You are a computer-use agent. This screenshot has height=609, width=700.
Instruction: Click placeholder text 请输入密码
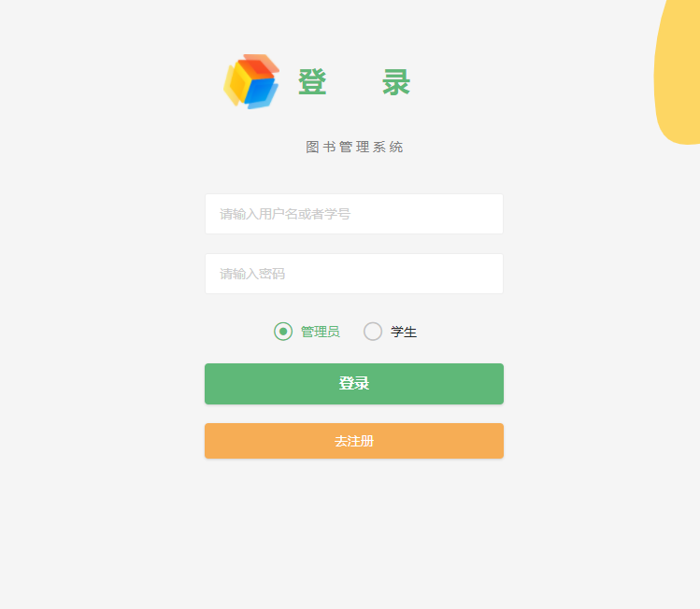(x=252, y=274)
